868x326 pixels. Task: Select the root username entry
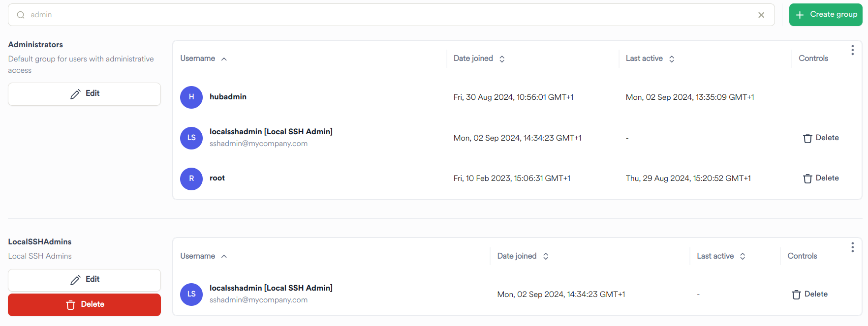[217, 178]
